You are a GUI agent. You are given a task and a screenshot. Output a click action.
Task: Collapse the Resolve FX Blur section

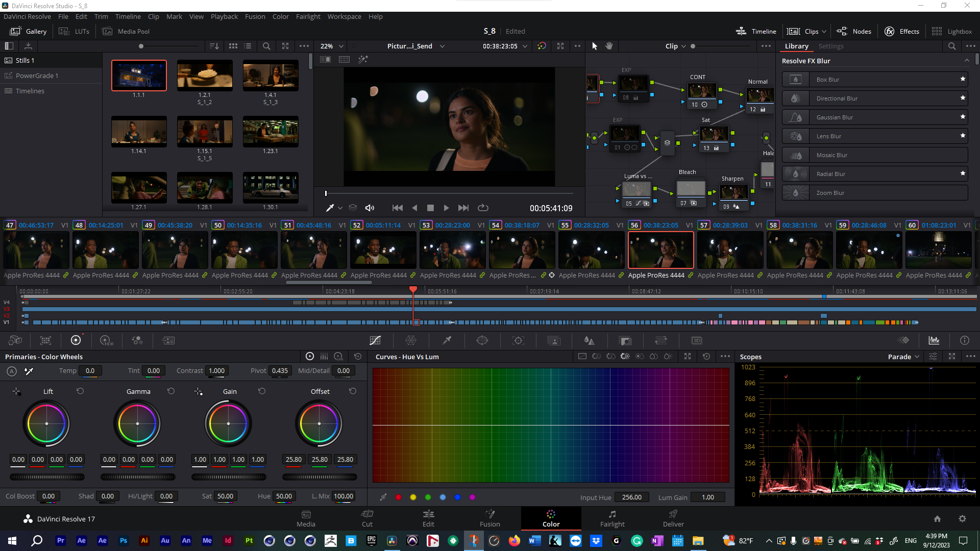click(967, 61)
